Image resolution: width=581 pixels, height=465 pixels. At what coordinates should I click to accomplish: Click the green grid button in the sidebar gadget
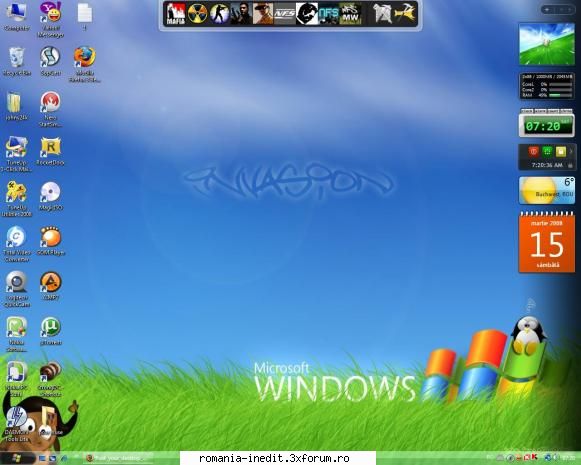pos(547,151)
